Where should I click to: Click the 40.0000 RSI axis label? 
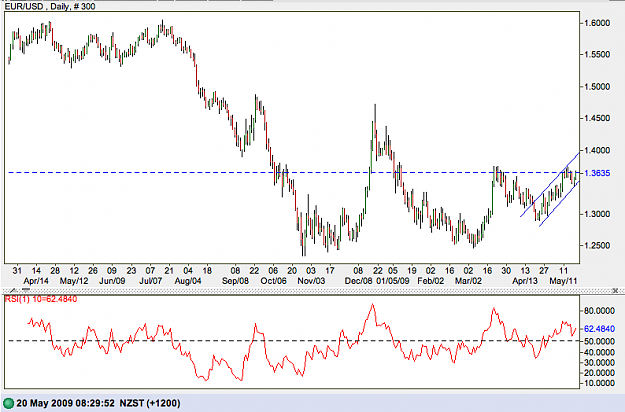[599, 352]
